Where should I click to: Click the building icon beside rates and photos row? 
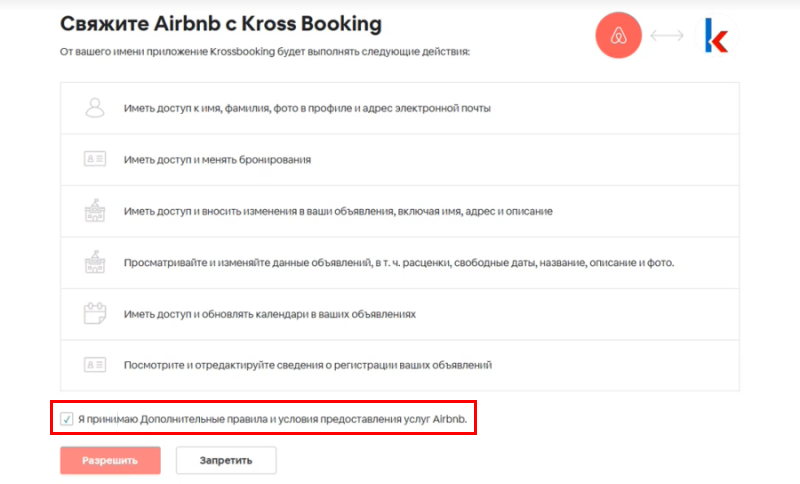(x=95, y=262)
